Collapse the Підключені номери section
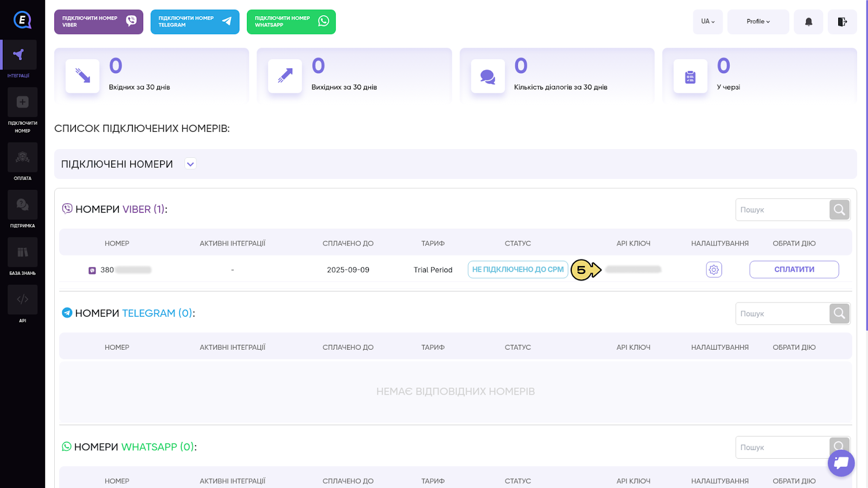 [x=190, y=164]
